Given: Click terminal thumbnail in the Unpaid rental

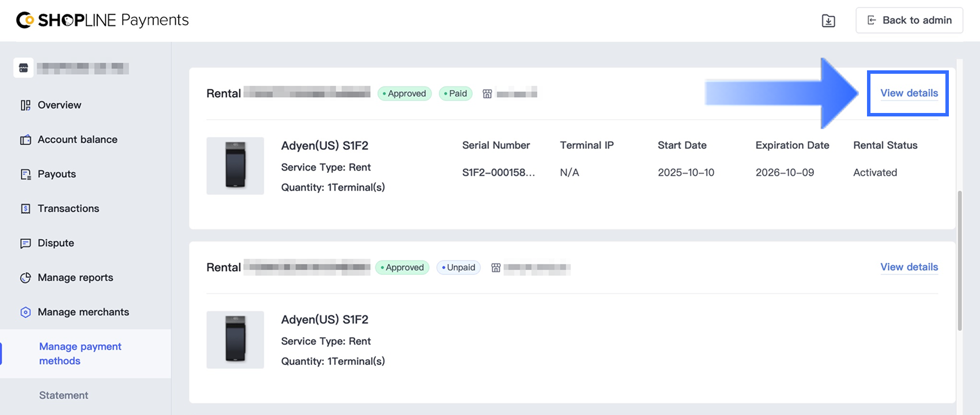Looking at the screenshot, I should pyautogui.click(x=235, y=340).
